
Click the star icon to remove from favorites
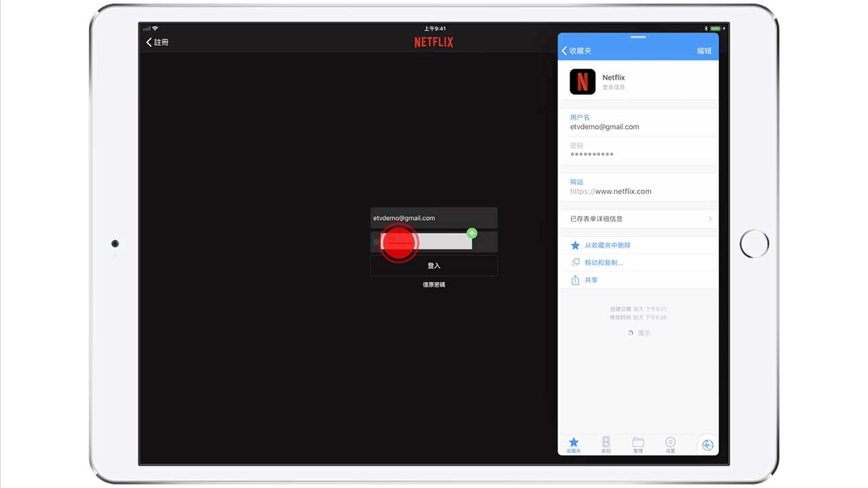[x=575, y=245]
